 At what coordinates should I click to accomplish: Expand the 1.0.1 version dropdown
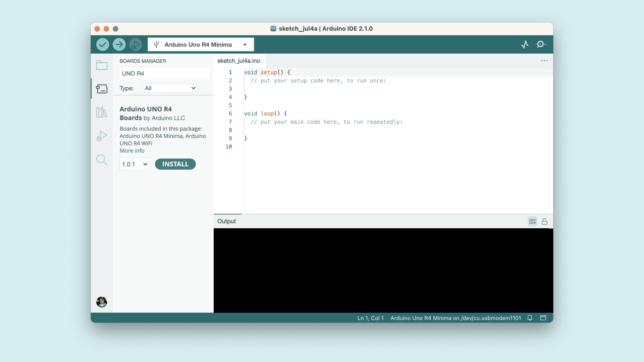point(135,164)
